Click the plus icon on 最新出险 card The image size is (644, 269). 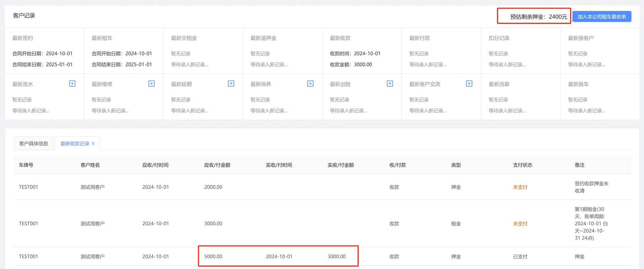point(390,84)
